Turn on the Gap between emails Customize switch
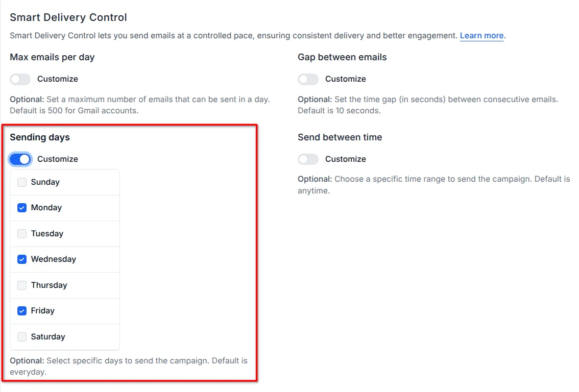 pos(308,79)
